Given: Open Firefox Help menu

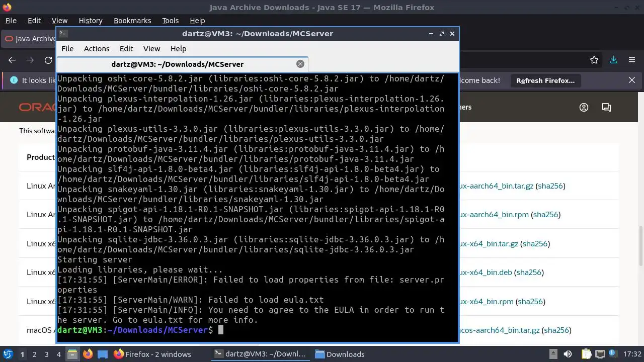Looking at the screenshot, I should click(x=197, y=21).
